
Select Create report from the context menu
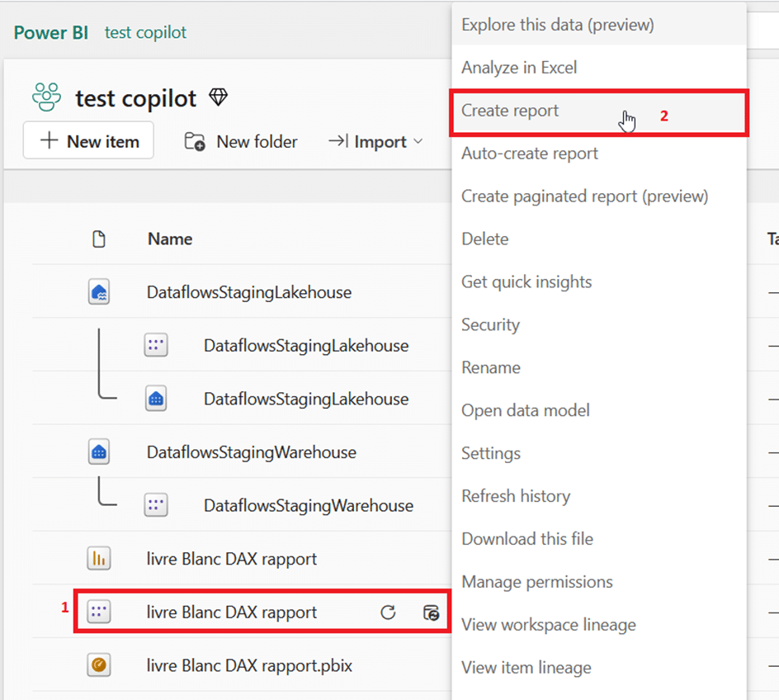pos(510,111)
